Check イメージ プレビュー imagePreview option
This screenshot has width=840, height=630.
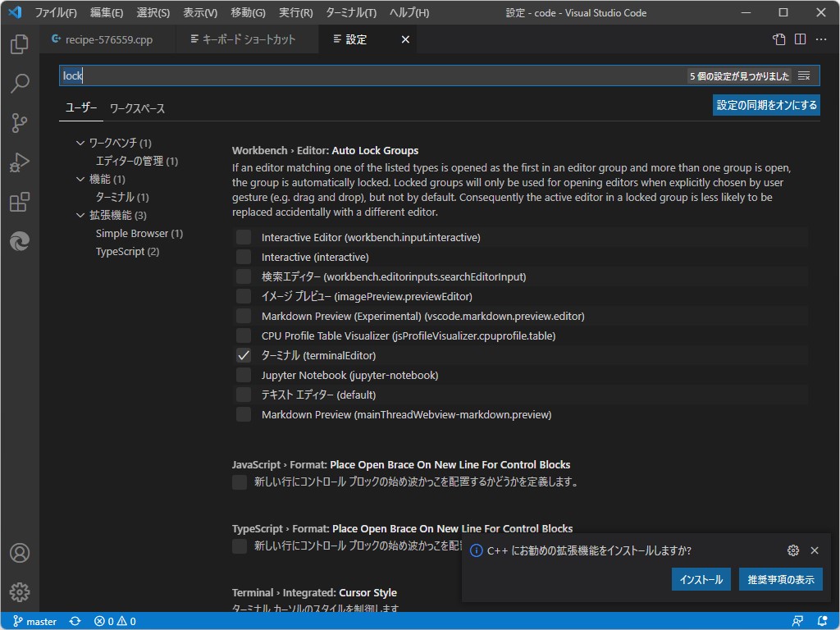[x=244, y=296]
